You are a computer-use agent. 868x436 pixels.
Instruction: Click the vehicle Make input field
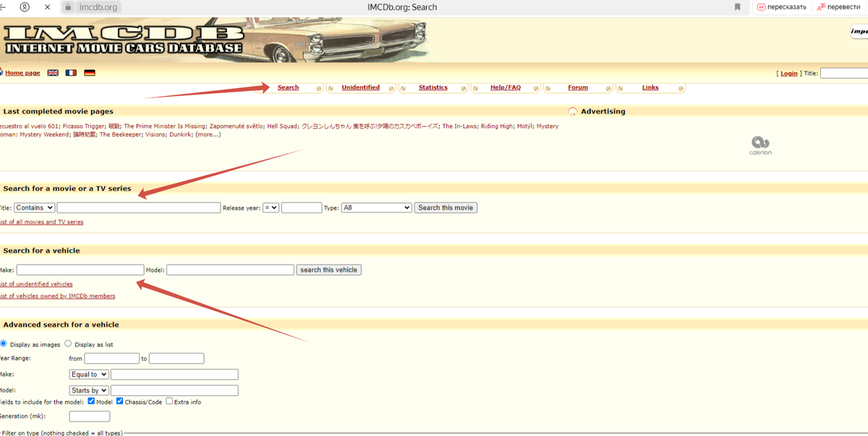tap(80, 270)
